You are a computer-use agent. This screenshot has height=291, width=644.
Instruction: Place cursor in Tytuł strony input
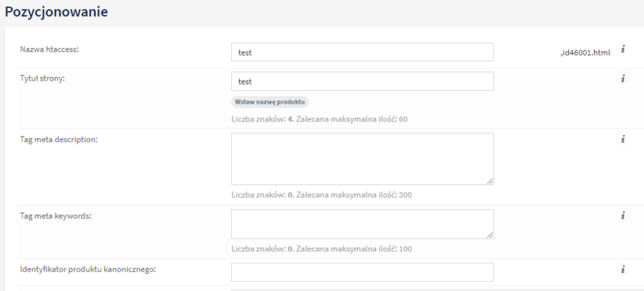point(362,81)
